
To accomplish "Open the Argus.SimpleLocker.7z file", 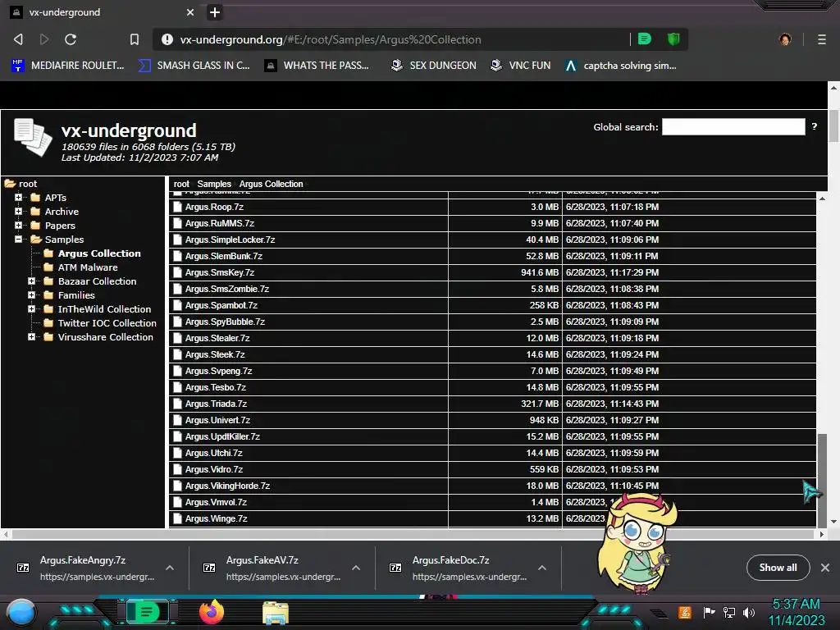I will pyautogui.click(x=230, y=240).
